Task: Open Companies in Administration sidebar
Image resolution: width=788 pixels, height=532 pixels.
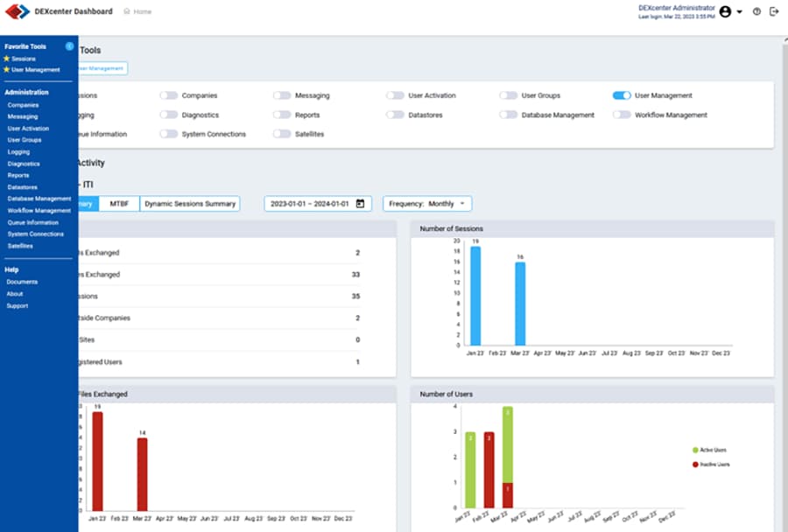Action: point(23,105)
